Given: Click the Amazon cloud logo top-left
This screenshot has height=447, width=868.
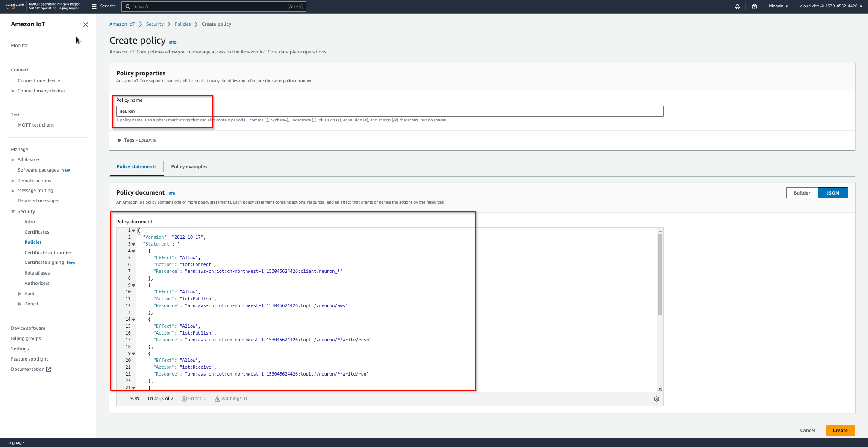Looking at the screenshot, I should click(x=14, y=6).
